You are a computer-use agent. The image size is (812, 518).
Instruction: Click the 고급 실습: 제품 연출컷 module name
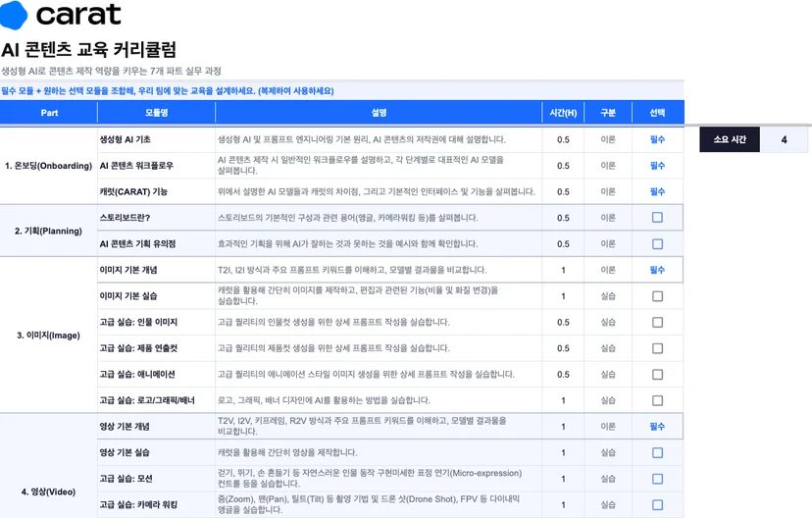pyautogui.click(x=139, y=348)
